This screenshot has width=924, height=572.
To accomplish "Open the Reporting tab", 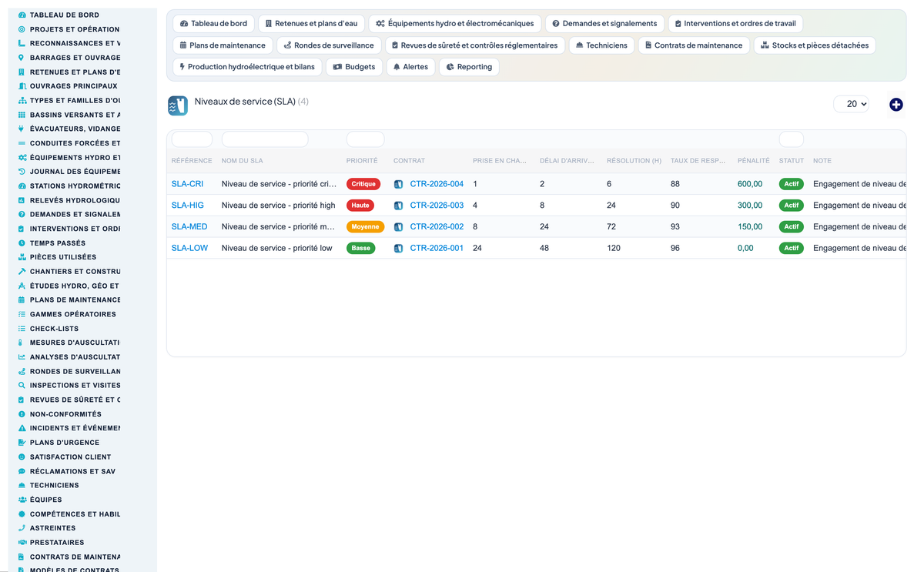I will point(469,67).
